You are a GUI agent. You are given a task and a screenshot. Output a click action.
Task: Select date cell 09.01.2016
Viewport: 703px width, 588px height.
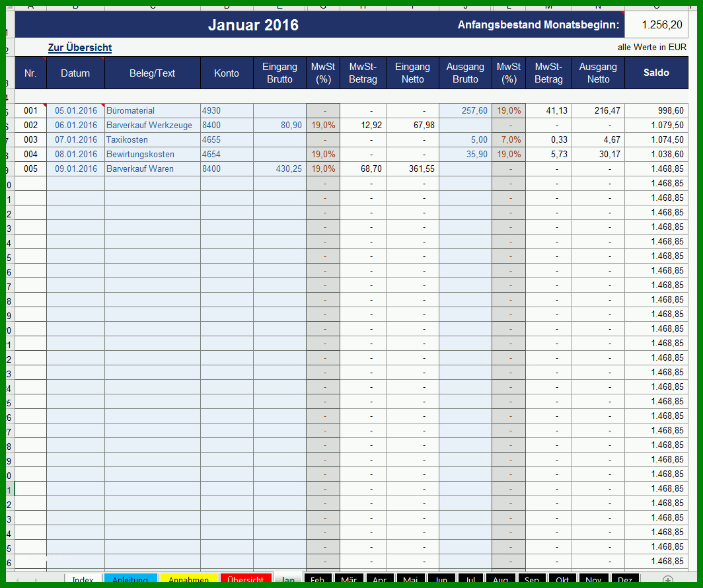click(x=75, y=169)
